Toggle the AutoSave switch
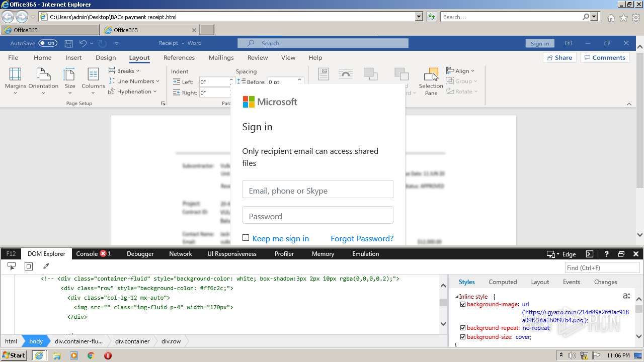The image size is (644, 362). [x=48, y=43]
